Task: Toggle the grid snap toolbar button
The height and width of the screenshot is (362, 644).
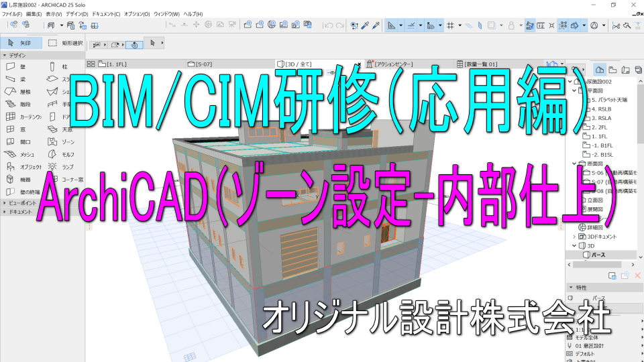Action: (450, 25)
